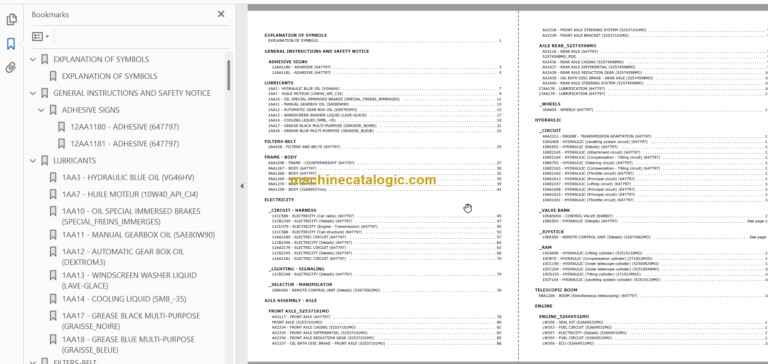Collapse the left navigation pane arrow

click(x=241, y=186)
